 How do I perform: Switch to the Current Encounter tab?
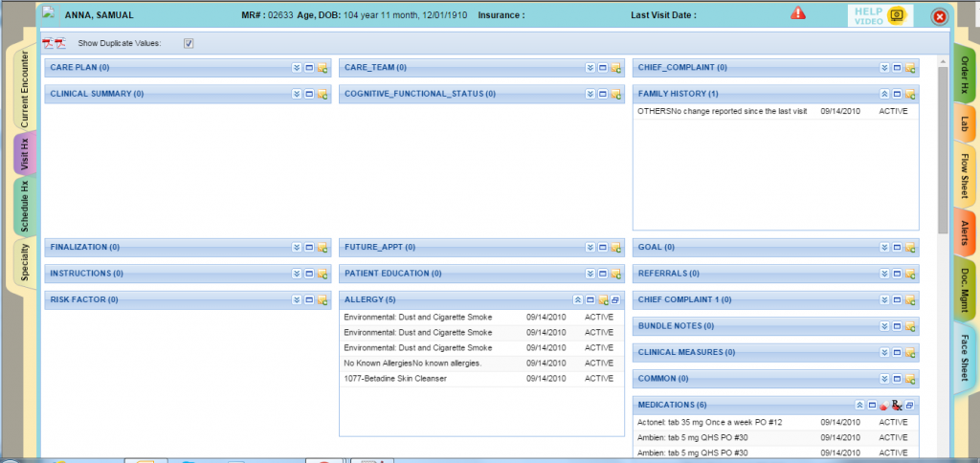pos(24,90)
